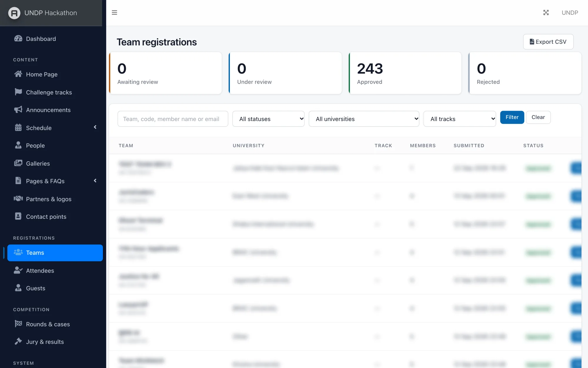
Task: Click the blue Filter button
Action: coord(512,117)
